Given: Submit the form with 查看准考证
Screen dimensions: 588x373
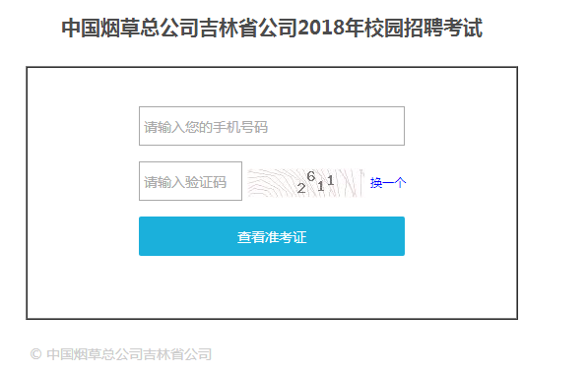Looking at the screenshot, I should pos(272,236).
